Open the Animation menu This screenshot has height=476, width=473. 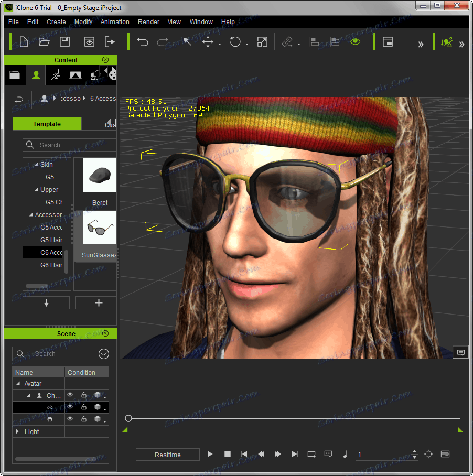click(115, 22)
